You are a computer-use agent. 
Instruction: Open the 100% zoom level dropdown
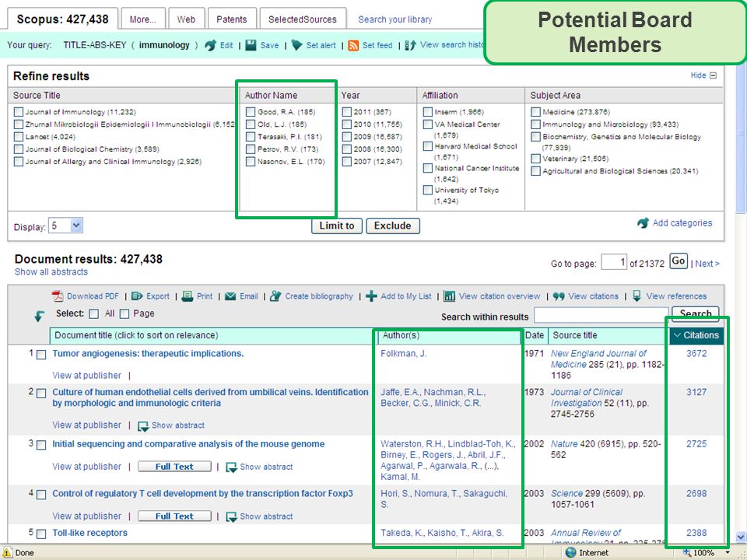(729, 553)
